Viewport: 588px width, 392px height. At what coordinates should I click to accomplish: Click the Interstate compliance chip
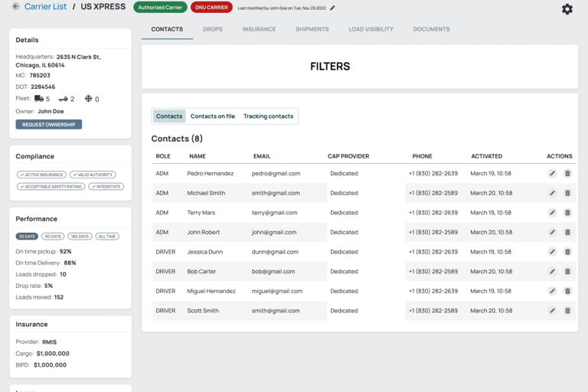(x=106, y=187)
